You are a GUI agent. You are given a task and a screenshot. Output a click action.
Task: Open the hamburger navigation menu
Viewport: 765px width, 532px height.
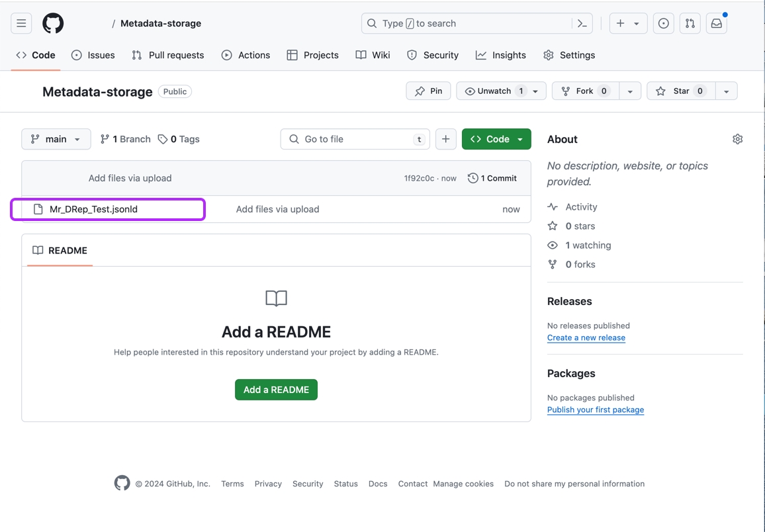click(x=21, y=23)
